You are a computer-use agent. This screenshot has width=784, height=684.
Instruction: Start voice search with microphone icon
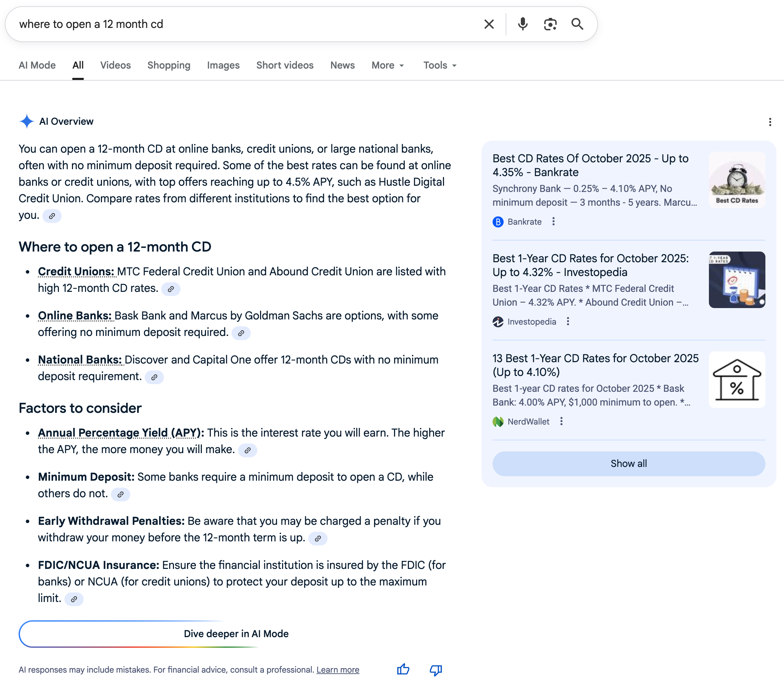coord(522,24)
